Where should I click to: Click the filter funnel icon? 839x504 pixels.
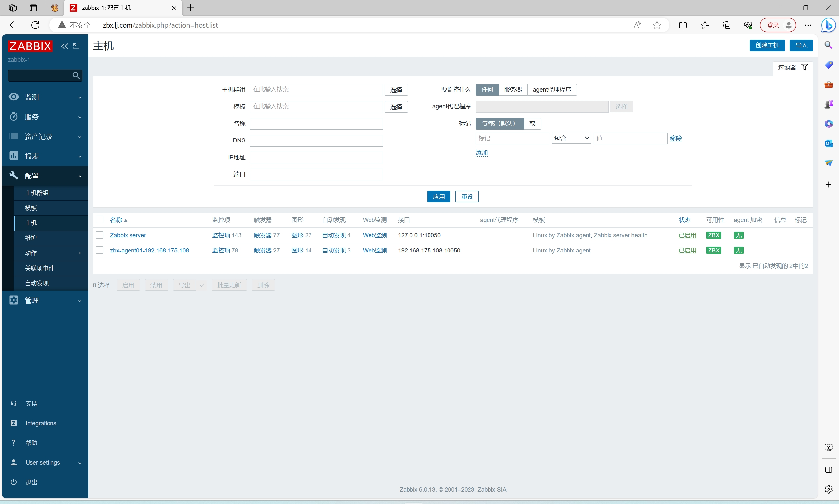[x=804, y=67]
